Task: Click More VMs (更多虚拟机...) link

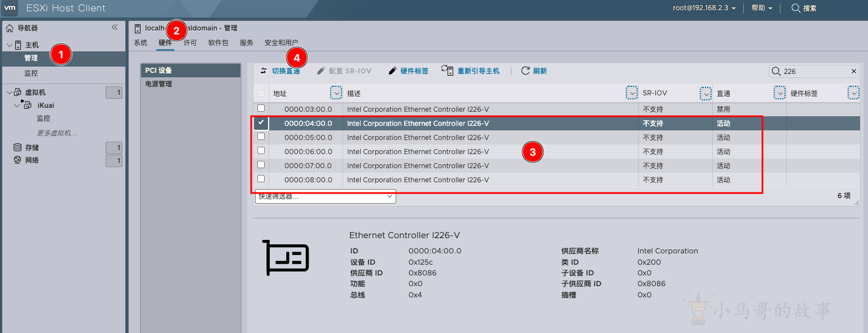Action: pyautogui.click(x=57, y=133)
